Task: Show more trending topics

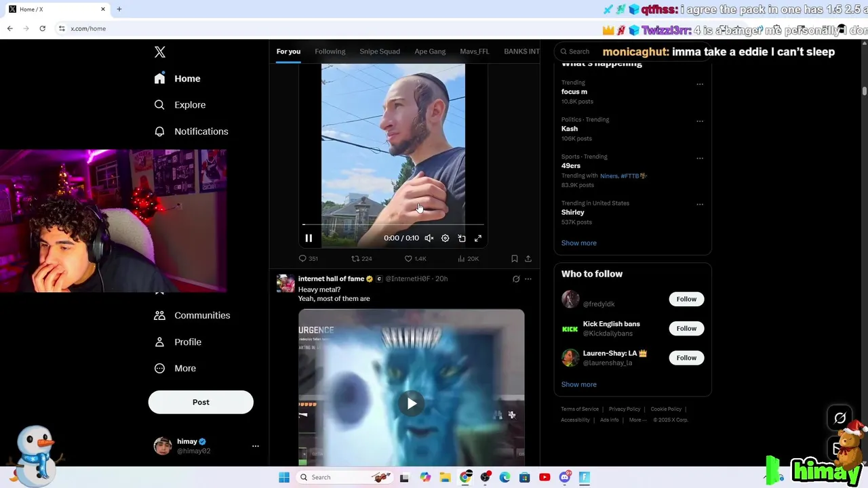Action: (x=579, y=243)
